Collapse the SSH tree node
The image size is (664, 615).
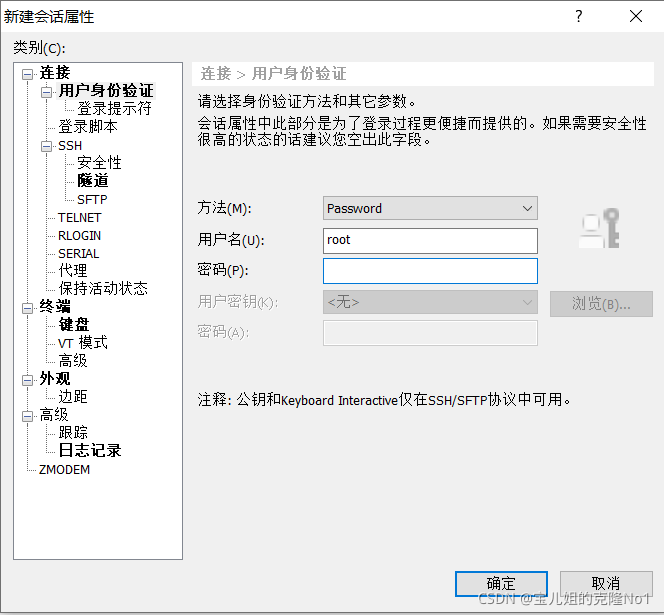pyautogui.click(x=46, y=146)
